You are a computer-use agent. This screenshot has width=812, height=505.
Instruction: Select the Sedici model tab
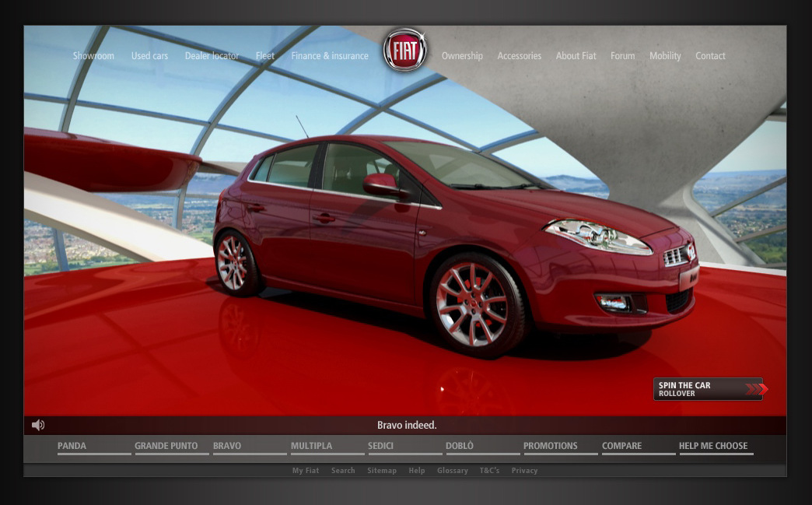pos(405,447)
